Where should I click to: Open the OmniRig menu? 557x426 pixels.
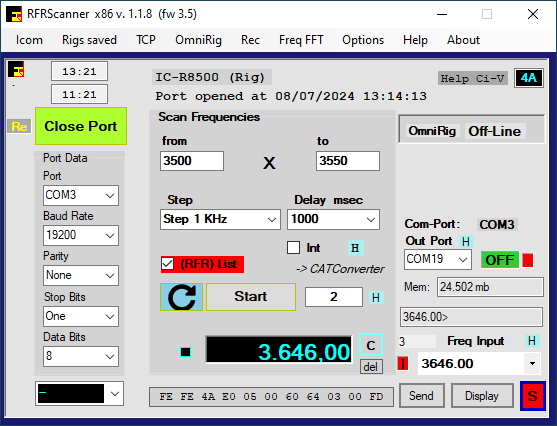point(198,40)
